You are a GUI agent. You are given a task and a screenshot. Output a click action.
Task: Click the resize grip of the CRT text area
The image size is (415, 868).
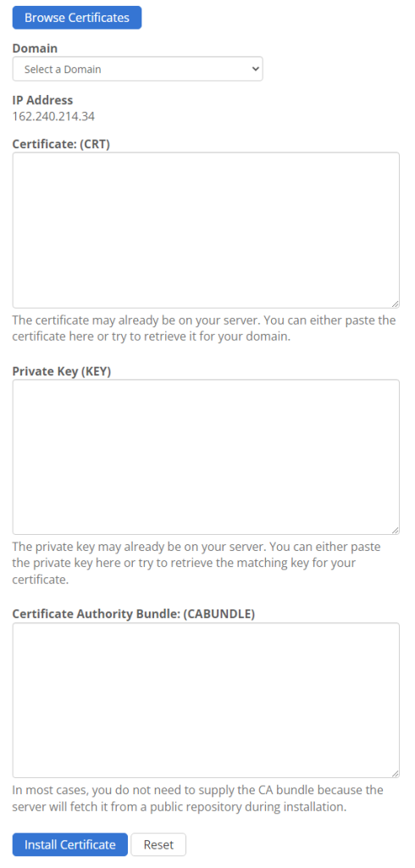[x=395, y=304]
